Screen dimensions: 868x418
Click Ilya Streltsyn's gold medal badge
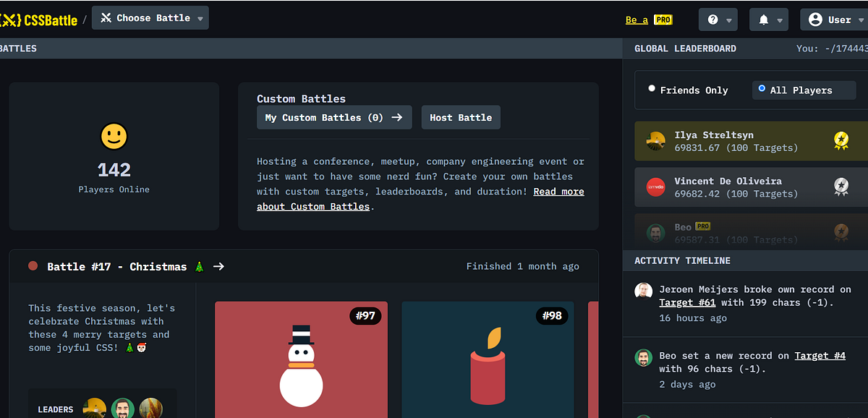click(x=841, y=141)
